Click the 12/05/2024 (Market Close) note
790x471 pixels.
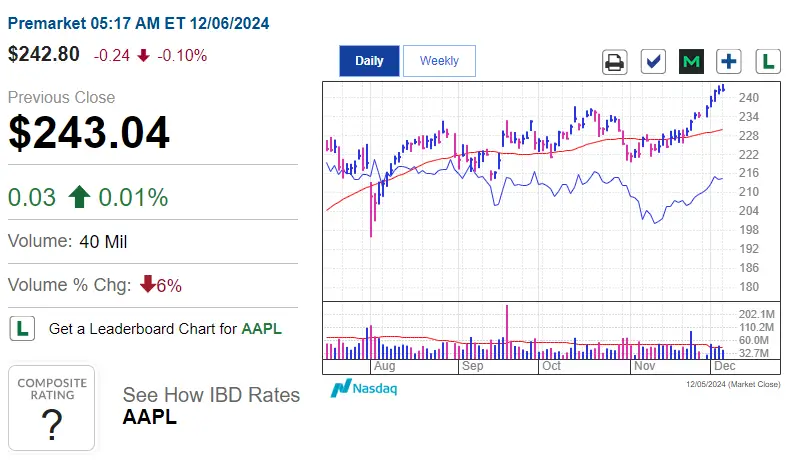click(x=733, y=384)
